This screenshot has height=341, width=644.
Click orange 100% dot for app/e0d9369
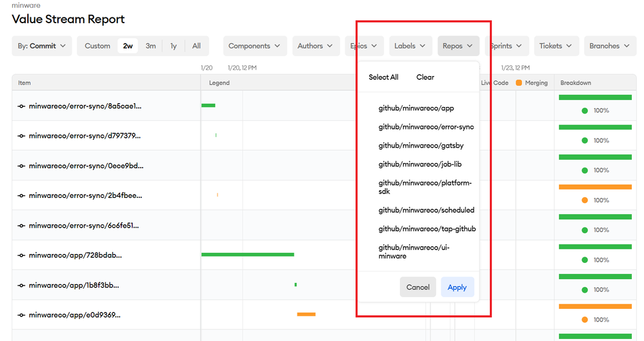(x=585, y=320)
